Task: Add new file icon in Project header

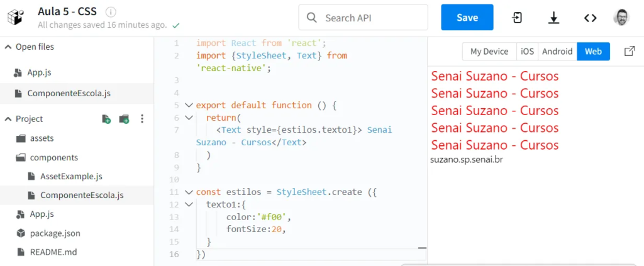Action: pyautogui.click(x=106, y=119)
